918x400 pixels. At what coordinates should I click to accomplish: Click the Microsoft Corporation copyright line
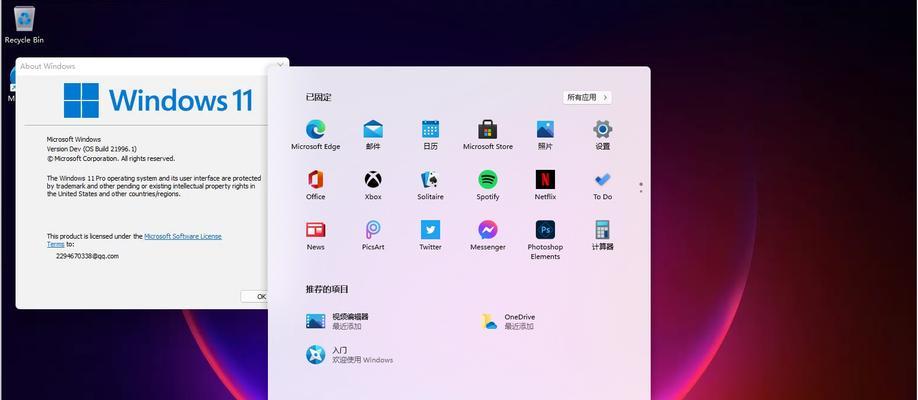111,158
